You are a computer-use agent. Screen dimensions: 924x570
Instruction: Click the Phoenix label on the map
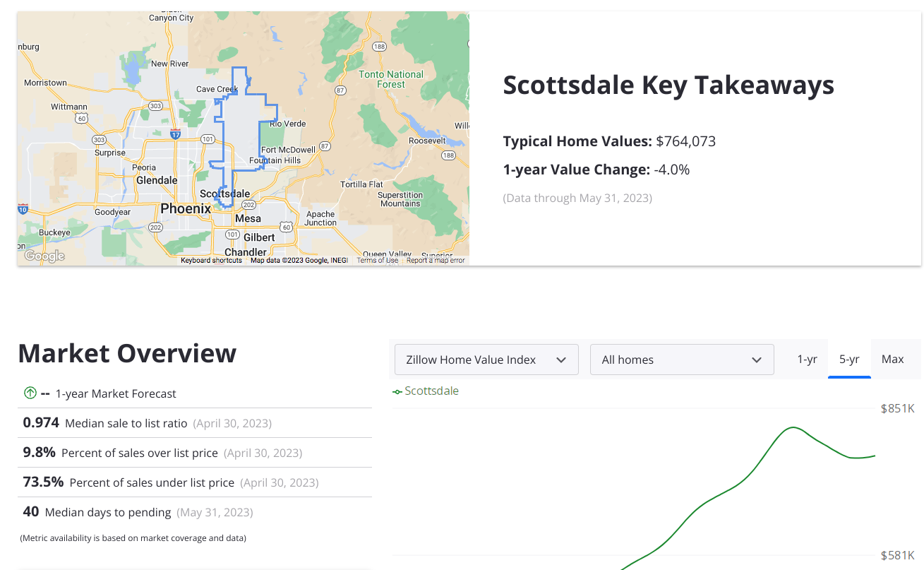[x=186, y=208]
